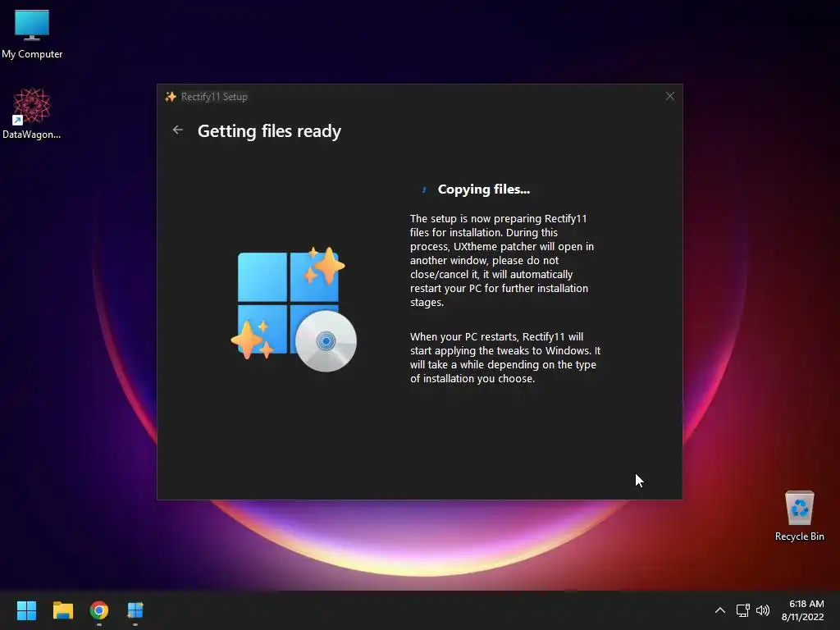Click the spinner beside Copying files
840x630 pixels.
(424, 189)
